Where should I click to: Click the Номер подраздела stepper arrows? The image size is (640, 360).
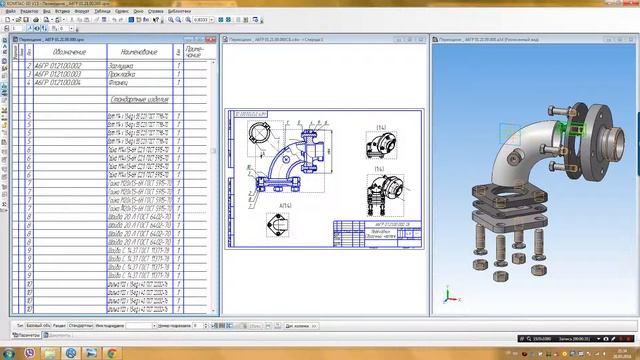click(x=206, y=326)
